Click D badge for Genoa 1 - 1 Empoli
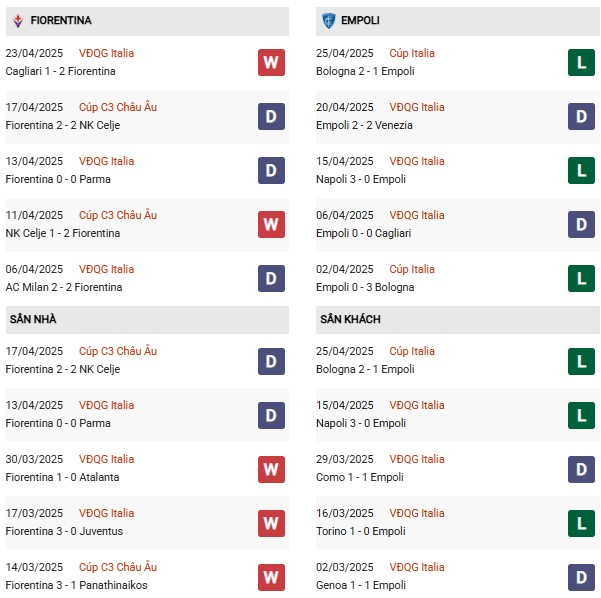 [x=582, y=576]
